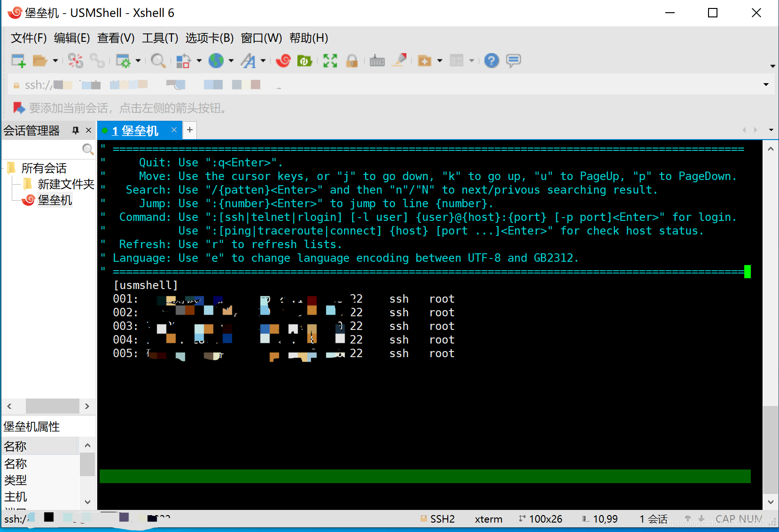Click the red bookmark add-session arrow icon

coord(19,108)
